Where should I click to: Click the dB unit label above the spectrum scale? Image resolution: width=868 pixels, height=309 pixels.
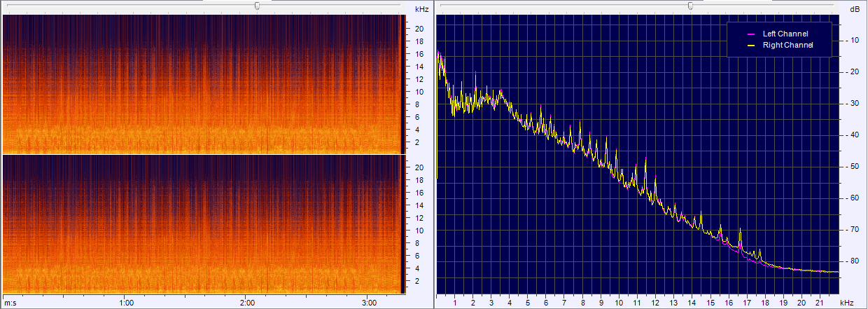click(855, 9)
